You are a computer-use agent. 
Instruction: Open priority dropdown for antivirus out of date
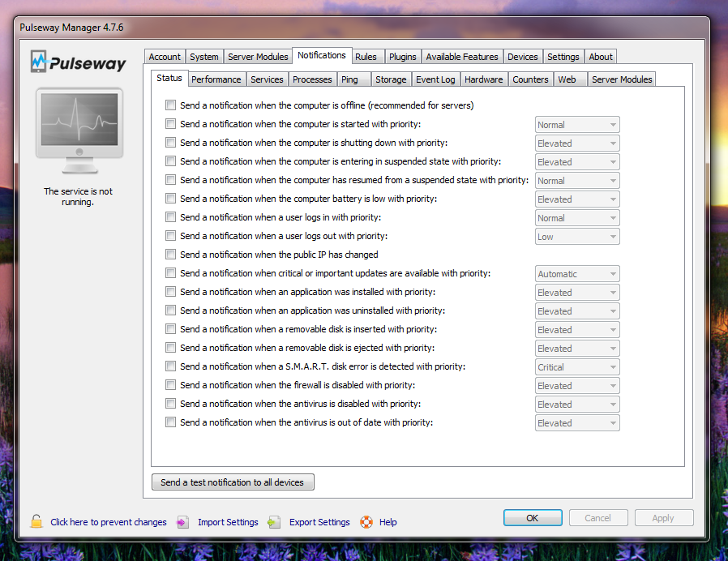click(577, 422)
